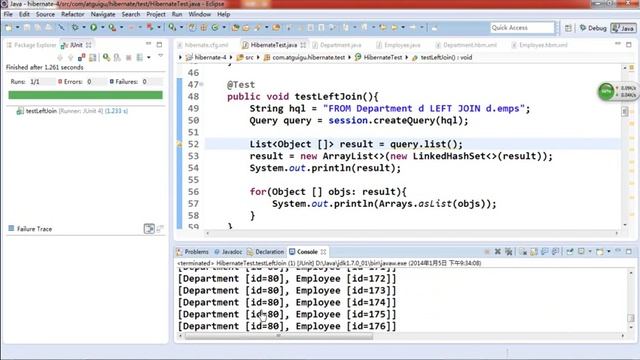This screenshot has height=360, width=640.
Task: Collapse the testLeftJoin method fold marker
Action: click(x=201, y=84)
